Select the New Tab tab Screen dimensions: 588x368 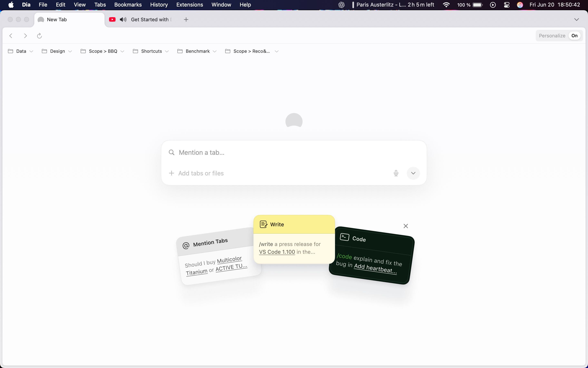pos(69,19)
